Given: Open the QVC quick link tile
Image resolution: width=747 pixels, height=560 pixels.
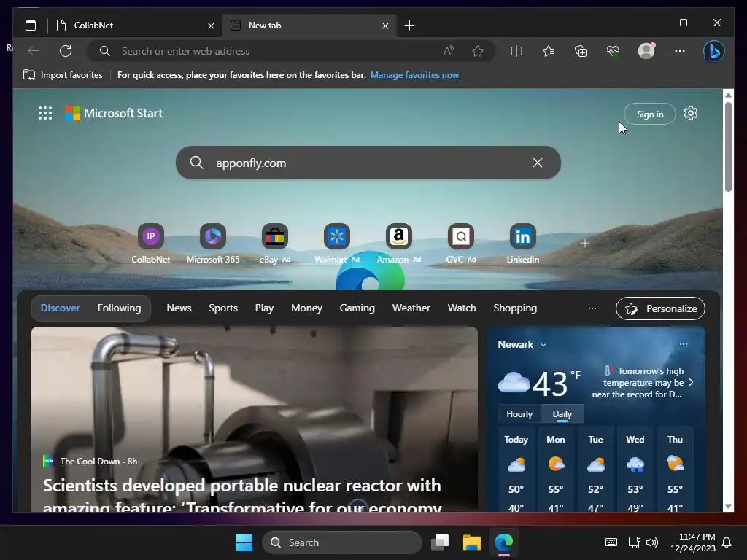Looking at the screenshot, I should click(461, 243).
